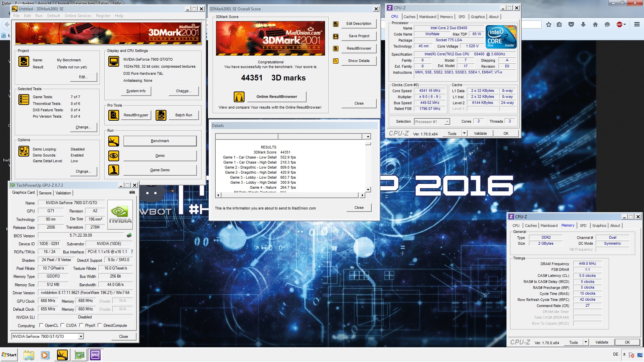
Task: Open Tools dropdown arrow in lower CPU-Z
Action: tap(586, 342)
